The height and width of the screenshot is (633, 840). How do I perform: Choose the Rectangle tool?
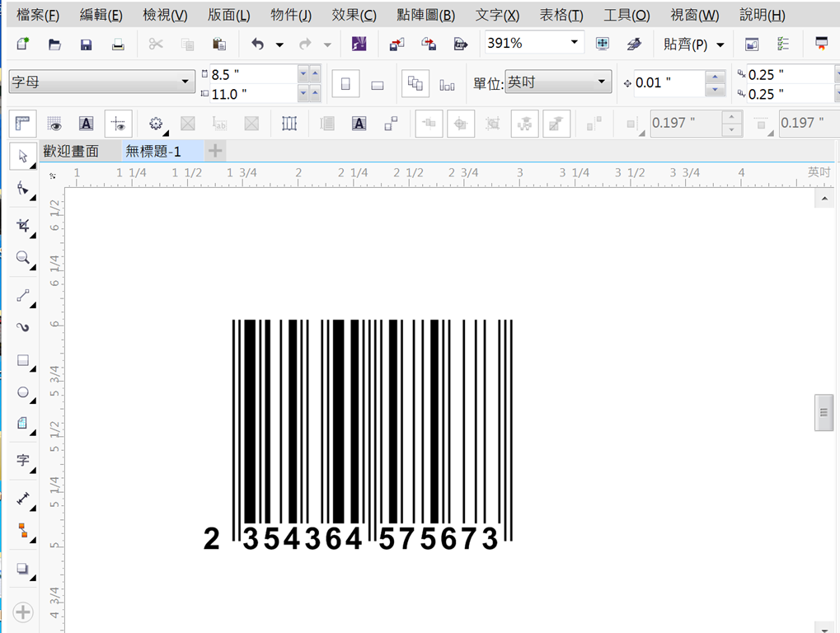point(22,360)
